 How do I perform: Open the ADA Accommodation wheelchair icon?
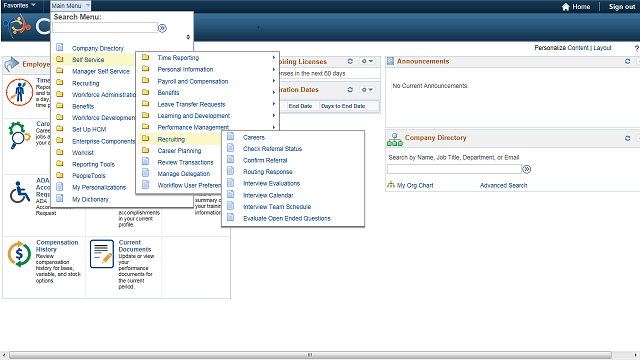[x=20, y=192]
